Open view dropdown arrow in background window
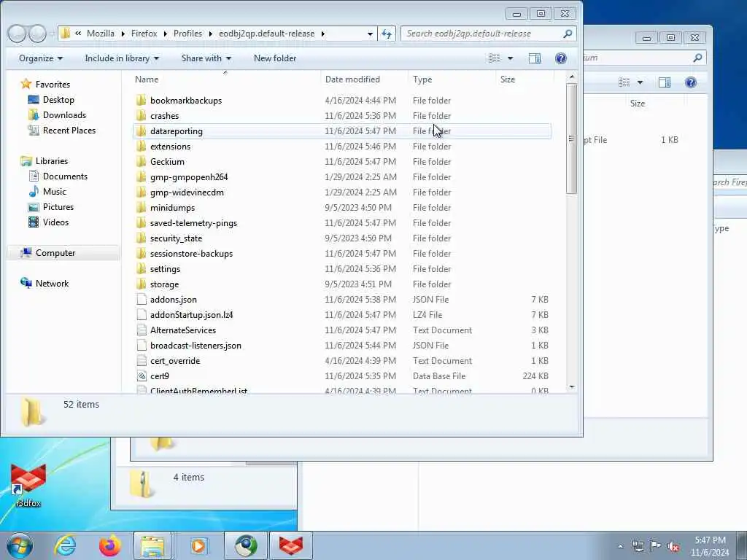Viewport: 747px width, 560px height. pos(640,83)
